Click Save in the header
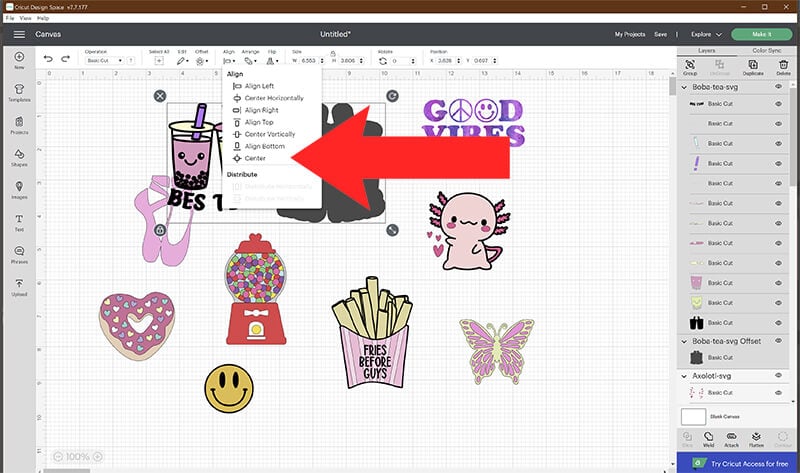The height and width of the screenshot is (473, 800). (660, 34)
